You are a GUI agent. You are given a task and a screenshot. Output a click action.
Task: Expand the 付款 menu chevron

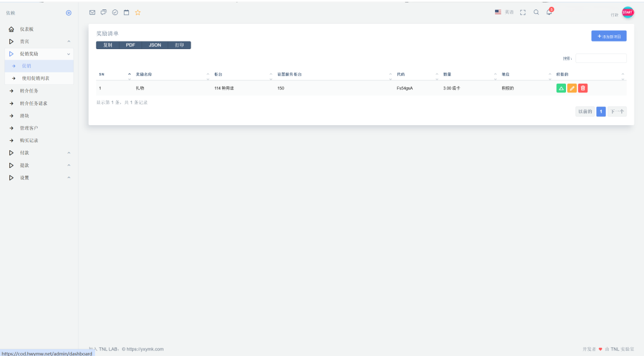click(69, 153)
